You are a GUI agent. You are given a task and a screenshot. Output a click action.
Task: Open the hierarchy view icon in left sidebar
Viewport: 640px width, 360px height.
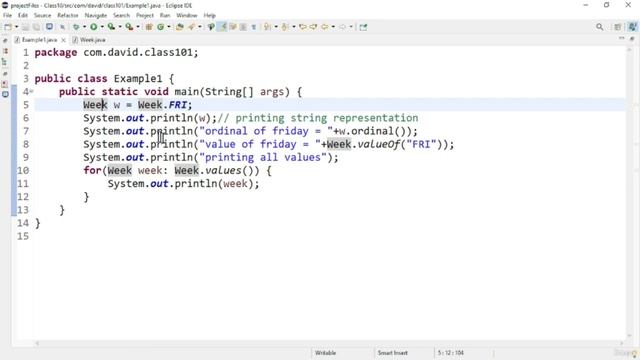(x=5, y=62)
